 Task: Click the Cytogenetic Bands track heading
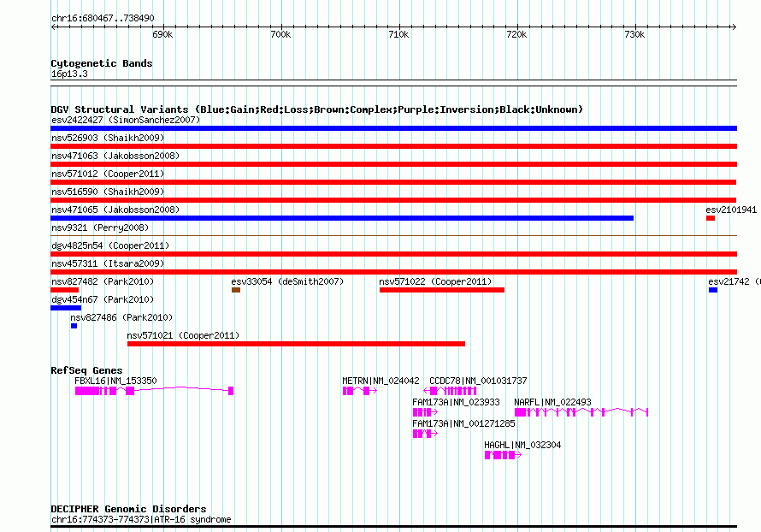point(102,63)
